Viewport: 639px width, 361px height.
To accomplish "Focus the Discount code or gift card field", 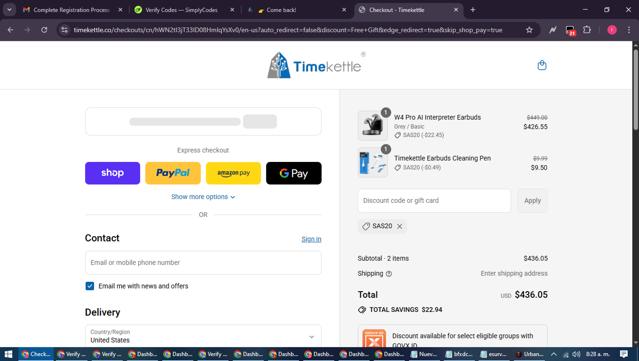I will [434, 200].
